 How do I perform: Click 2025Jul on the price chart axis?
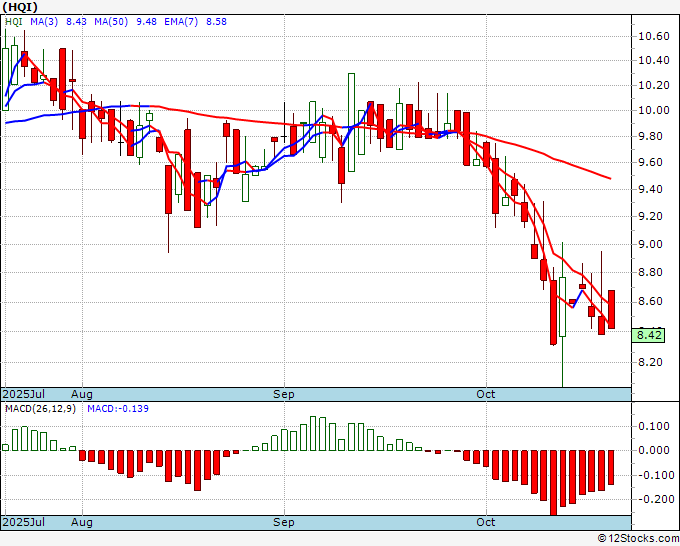tap(23, 394)
